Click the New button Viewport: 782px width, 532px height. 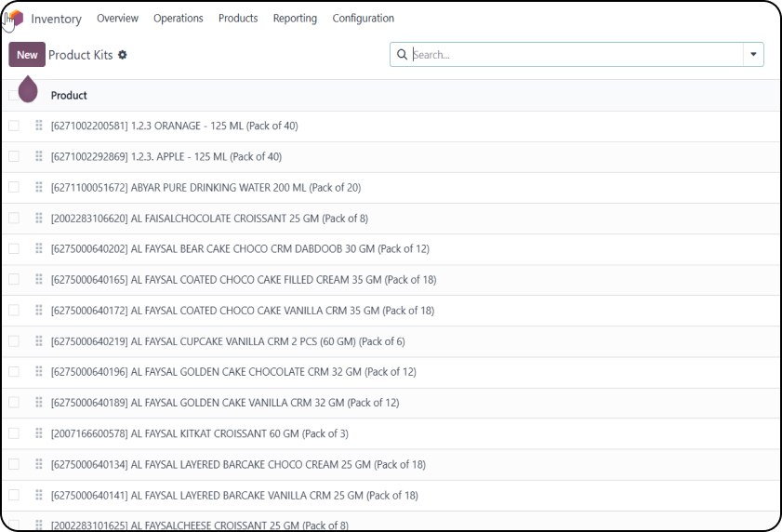[x=27, y=55]
